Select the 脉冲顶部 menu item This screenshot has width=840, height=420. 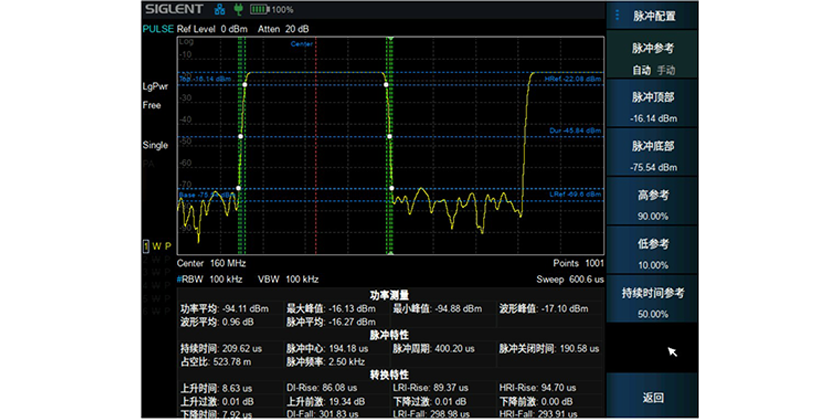pyautogui.click(x=653, y=107)
